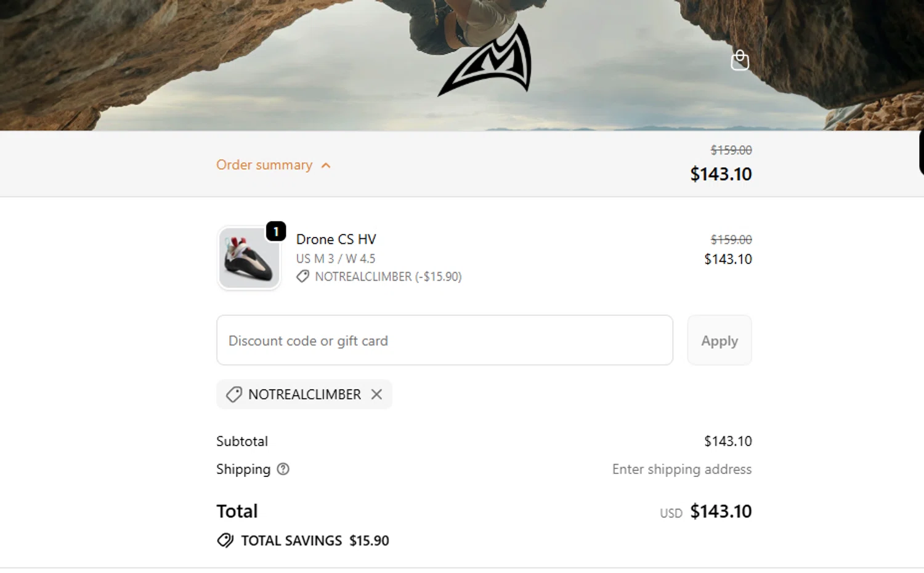Select the NOTREALCLIMBER applied code chip text

[x=304, y=395]
